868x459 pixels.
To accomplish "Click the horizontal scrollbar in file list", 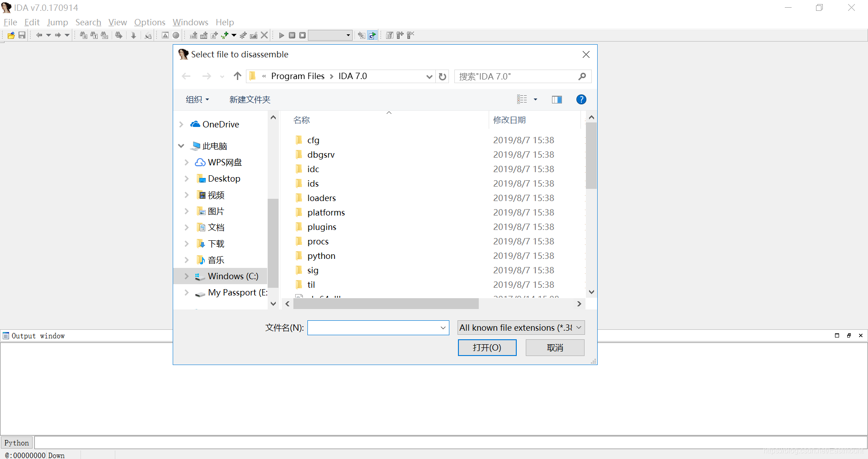I will pyautogui.click(x=386, y=304).
